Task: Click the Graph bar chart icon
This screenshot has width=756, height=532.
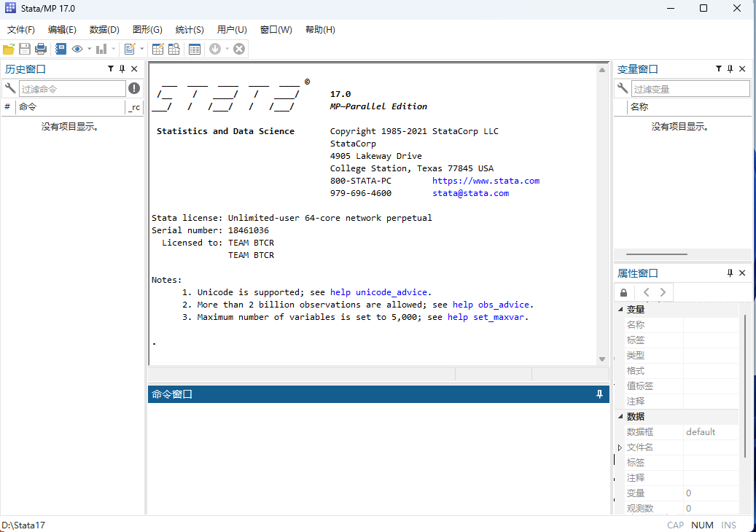Action: click(x=101, y=49)
